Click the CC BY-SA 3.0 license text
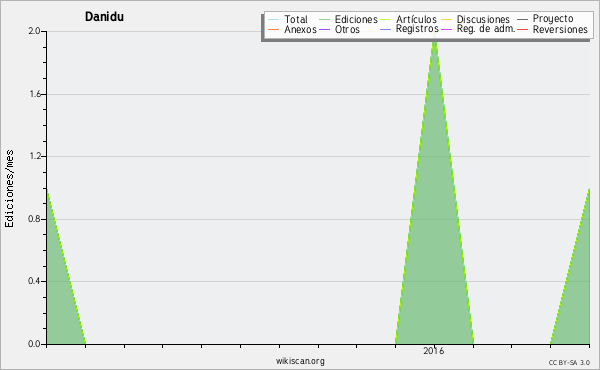The image size is (600, 370). 569,362
